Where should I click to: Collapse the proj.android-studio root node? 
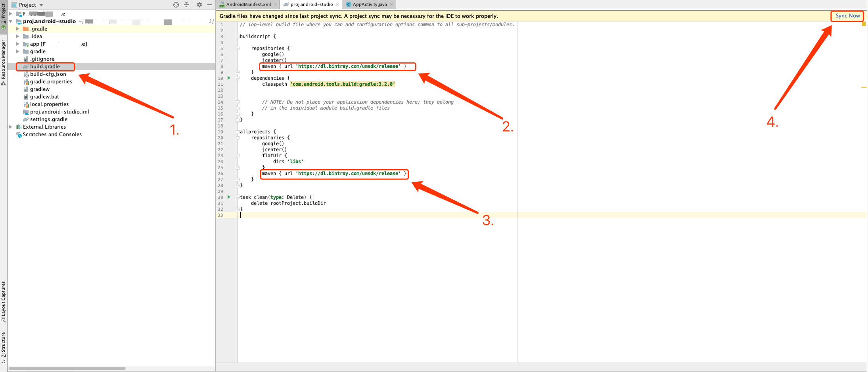(x=11, y=21)
